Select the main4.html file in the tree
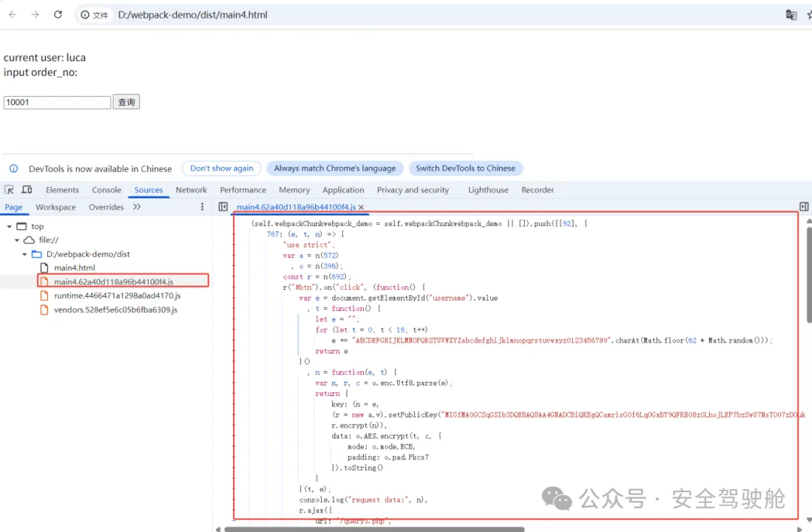This screenshot has height=532, width=812. [x=72, y=268]
